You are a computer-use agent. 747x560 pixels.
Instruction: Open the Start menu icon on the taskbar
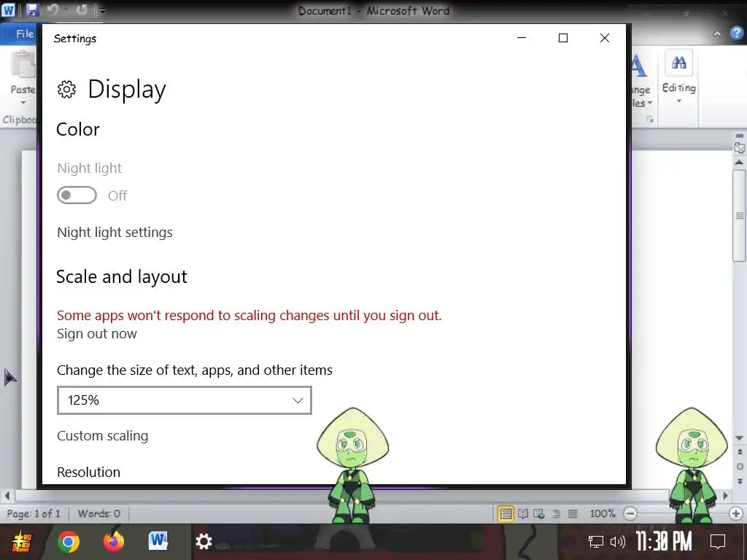tap(22, 542)
